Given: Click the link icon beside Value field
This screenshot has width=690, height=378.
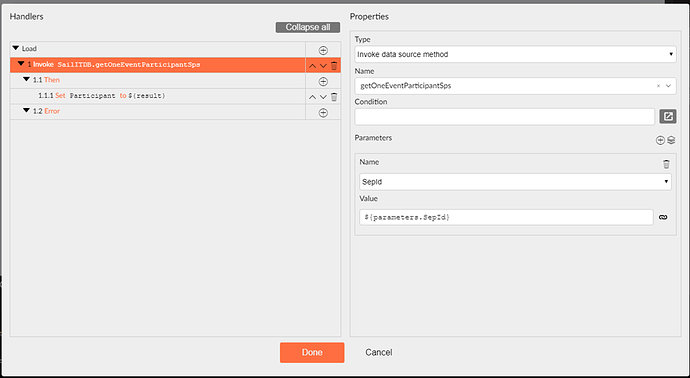Looking at the screenshot, I should [663, 217].
